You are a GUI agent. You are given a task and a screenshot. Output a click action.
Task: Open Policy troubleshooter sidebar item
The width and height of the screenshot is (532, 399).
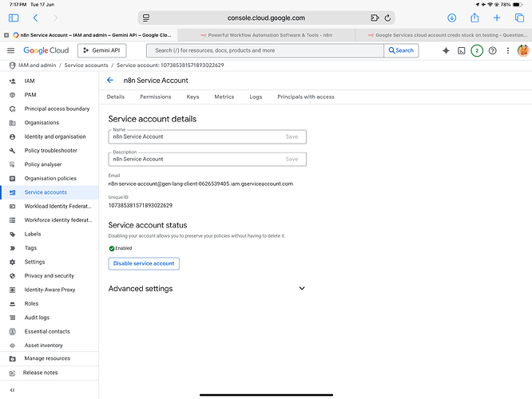(x=50, y=150)
